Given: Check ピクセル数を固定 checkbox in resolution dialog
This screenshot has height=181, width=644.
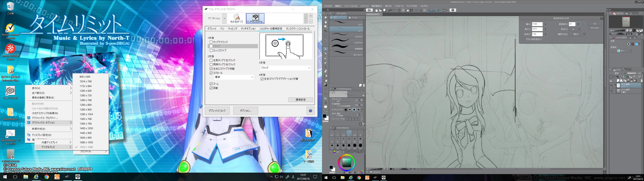Looking at the screenshot, I should click(x=524, y=39).
